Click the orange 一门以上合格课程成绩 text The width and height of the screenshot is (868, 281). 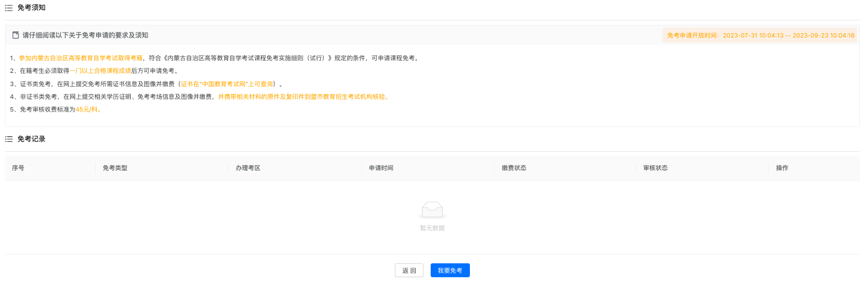pyautogui.click(x=100, y=71)
